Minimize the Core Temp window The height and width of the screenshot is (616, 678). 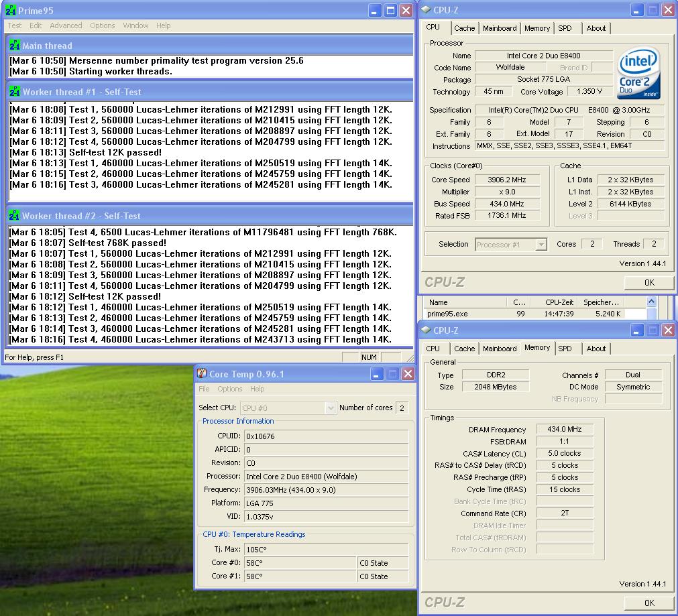[376, 374]
